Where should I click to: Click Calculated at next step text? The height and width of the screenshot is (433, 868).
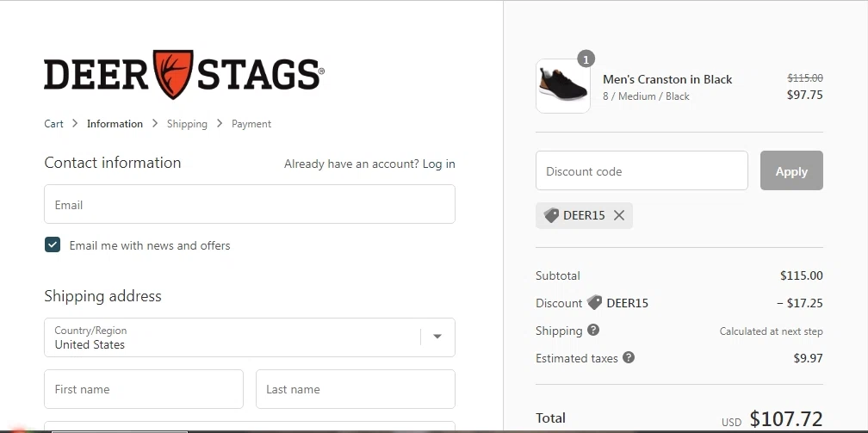tap(772, 331)
